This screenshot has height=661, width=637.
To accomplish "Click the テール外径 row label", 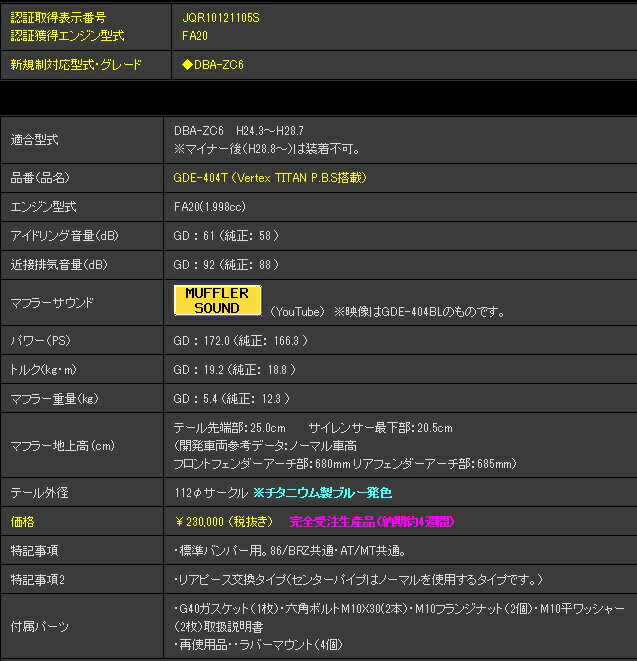I will click(38, 493).
